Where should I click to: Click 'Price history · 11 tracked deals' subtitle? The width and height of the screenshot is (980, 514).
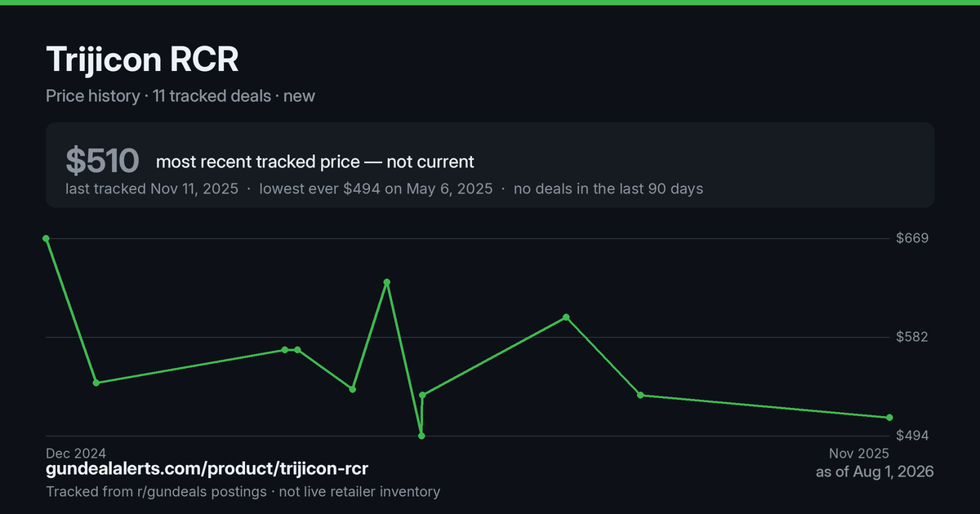click(x=158, y=95)
